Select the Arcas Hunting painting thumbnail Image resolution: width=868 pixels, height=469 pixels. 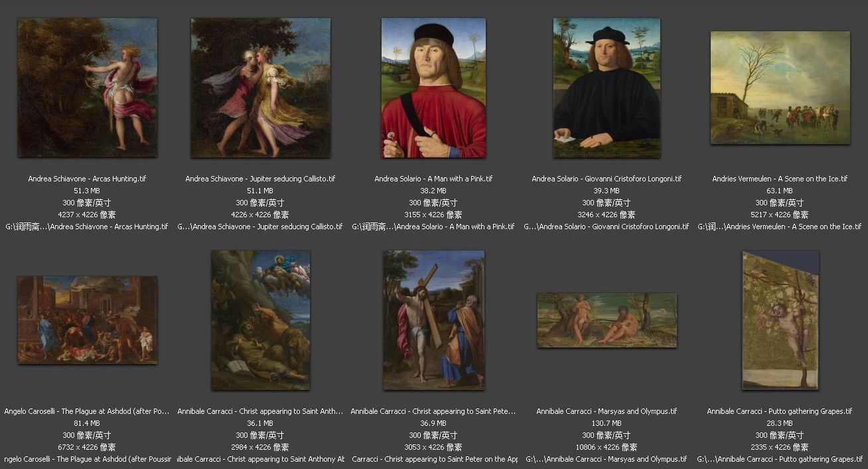pyautogui.click(x=88, y=88)
